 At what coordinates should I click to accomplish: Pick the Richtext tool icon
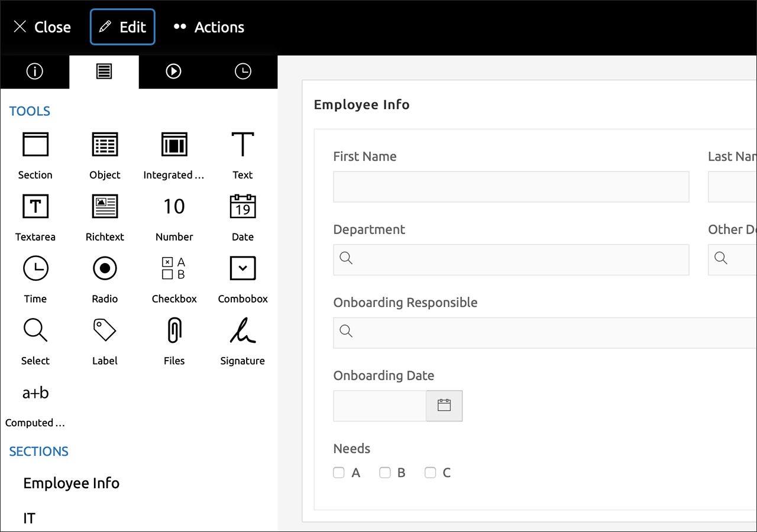coord(105,206)
